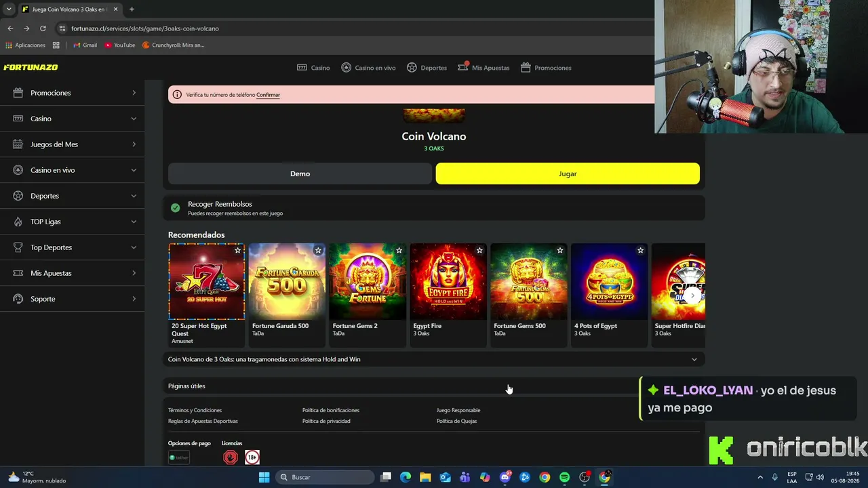Favorite the Fortune Garuda 500 game

pos(318,250)
